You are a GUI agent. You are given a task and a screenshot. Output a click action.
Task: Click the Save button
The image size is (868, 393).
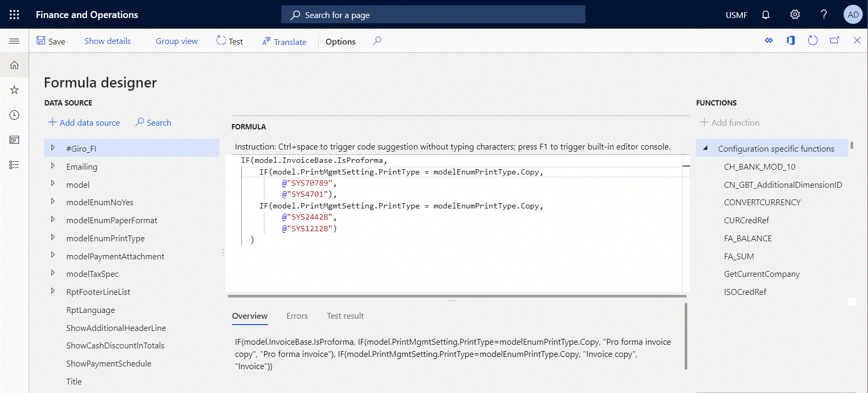pyautogui.click(x=51, y=41)
